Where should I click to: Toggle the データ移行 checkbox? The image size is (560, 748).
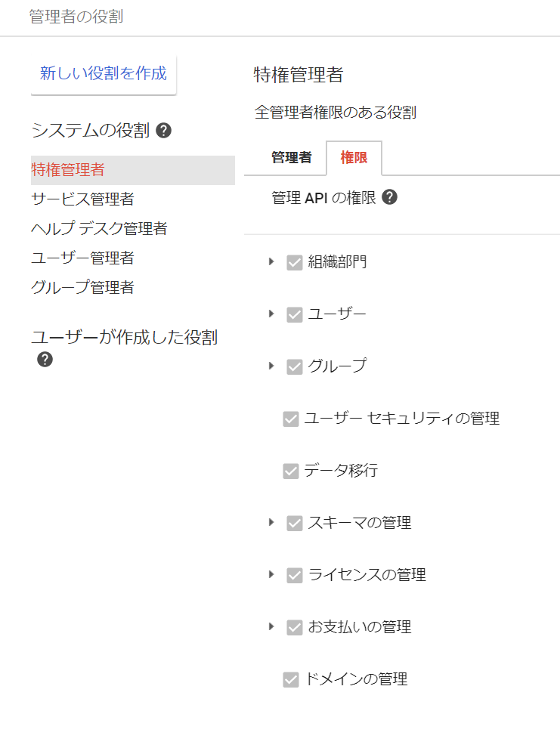coord(291,471)
